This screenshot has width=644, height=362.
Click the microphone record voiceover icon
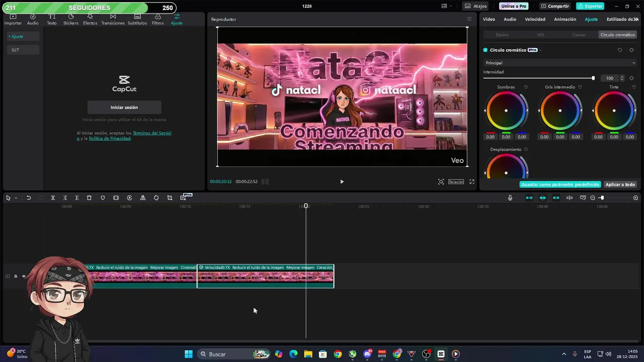(x=510, y=198)
